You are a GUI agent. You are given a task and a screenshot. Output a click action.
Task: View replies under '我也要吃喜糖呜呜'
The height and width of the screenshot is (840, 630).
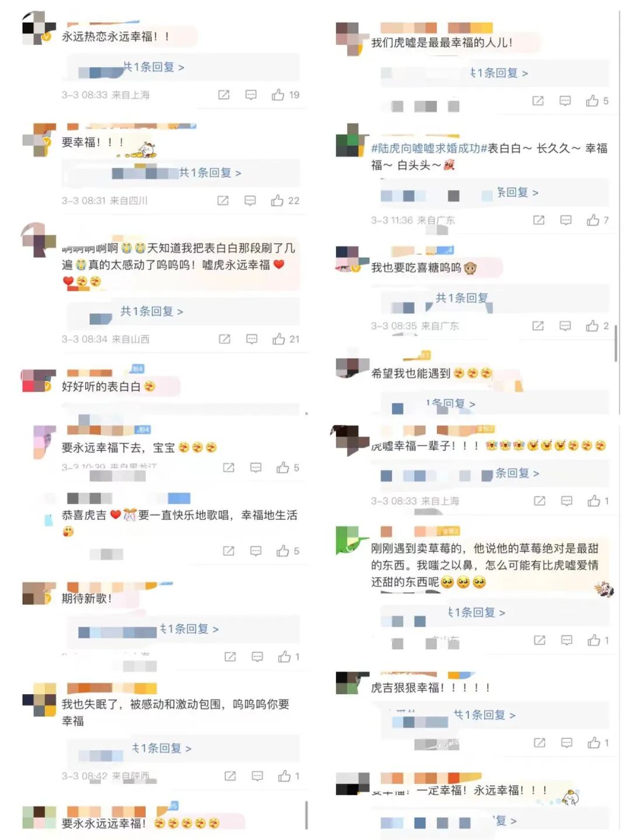click(462, 298)
